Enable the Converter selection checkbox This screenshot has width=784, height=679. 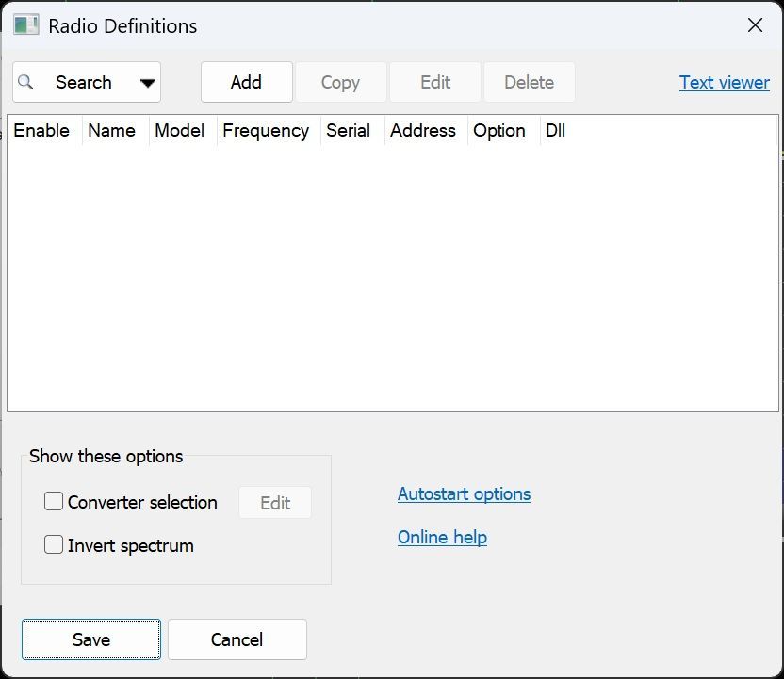pyautogui.click(x=54, y=502)
